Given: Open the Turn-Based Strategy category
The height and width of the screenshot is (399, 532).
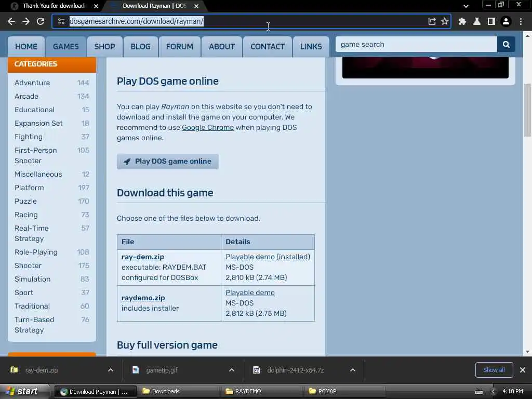Looking at the screenshot, I should coord(34,325).
